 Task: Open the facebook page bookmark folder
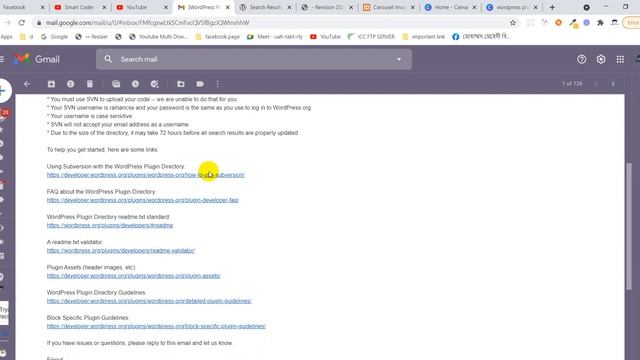pyautogui.click(x=218, y=37)
